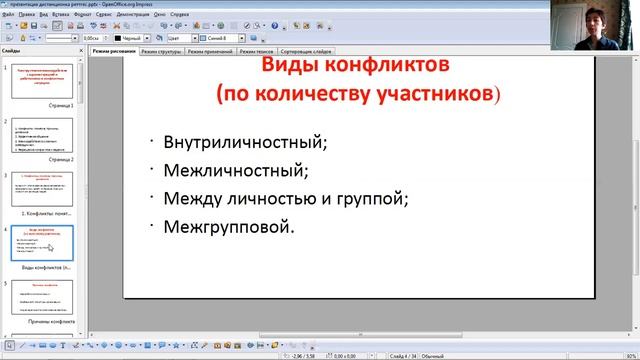
Task: Open the Окно menu
Action: (x=160, y=14)
